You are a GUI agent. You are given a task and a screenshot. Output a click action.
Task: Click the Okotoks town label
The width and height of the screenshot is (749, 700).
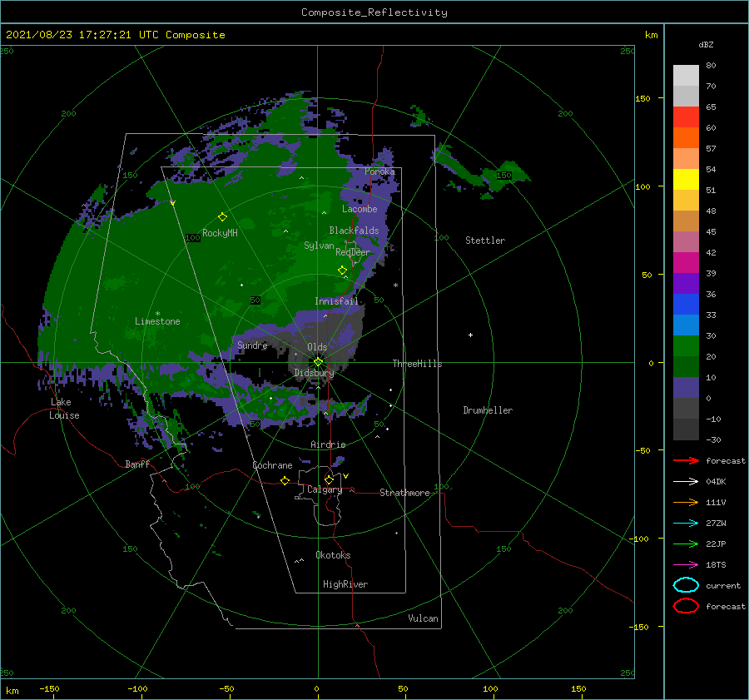pos(333,555)
